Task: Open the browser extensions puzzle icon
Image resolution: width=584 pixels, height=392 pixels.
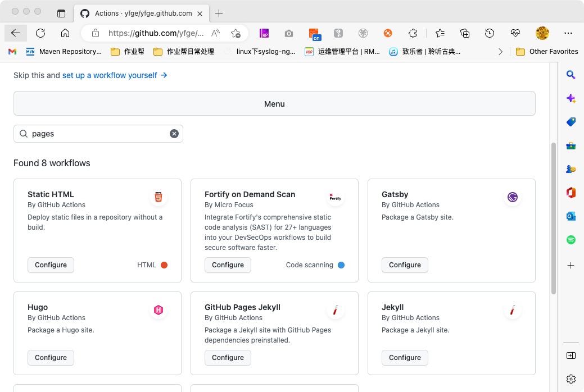Action: (x=413, y=33)
